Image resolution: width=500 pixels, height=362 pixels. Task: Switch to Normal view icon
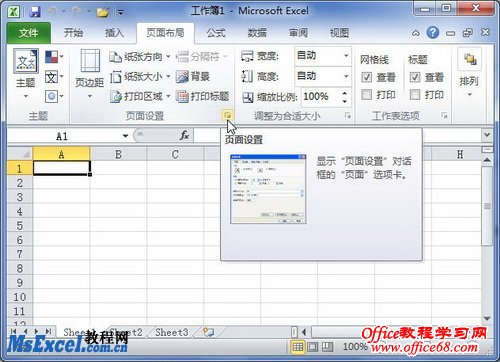297,347
